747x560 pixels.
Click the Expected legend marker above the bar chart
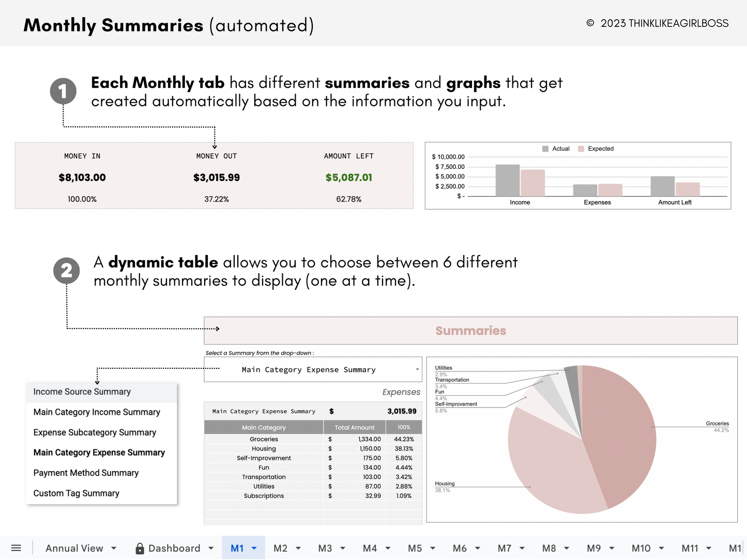pyautogui.click(x=580, y=148)
